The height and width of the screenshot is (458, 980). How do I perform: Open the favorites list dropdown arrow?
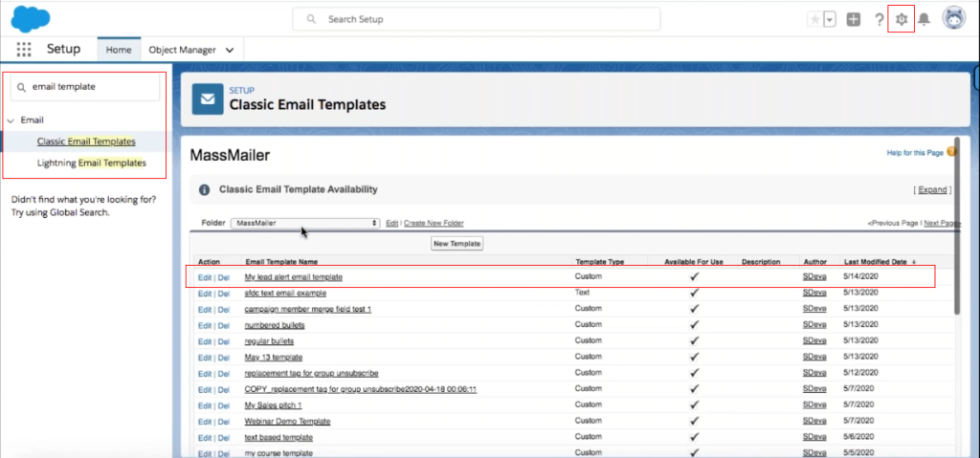tap(830, 19)
